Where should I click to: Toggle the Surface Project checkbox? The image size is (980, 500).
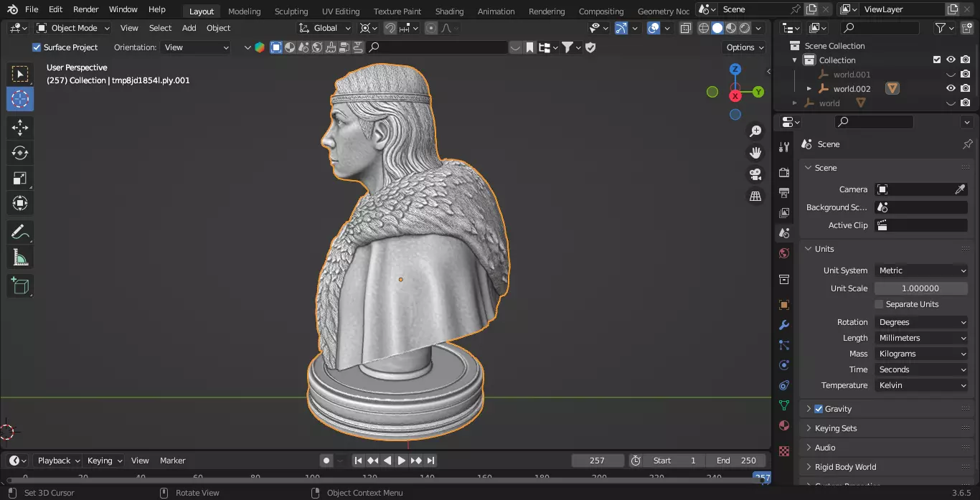[37, 47]
